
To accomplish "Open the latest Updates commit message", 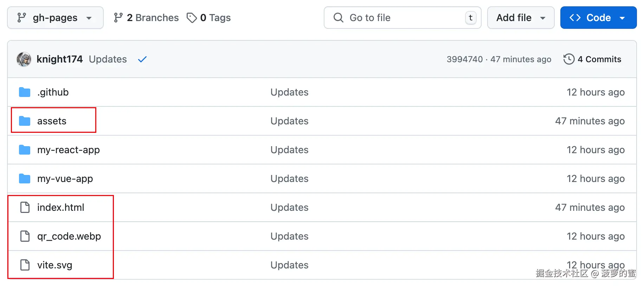I will coord(108,59).
